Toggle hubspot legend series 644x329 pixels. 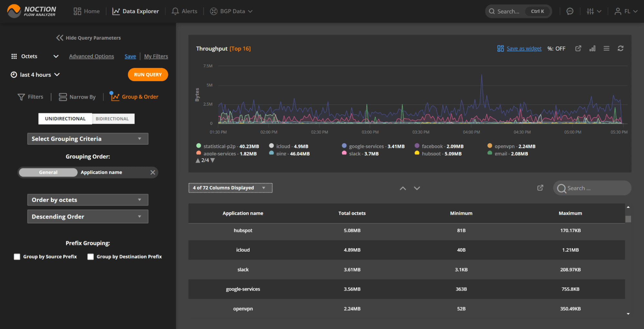(x=438, y=154)
